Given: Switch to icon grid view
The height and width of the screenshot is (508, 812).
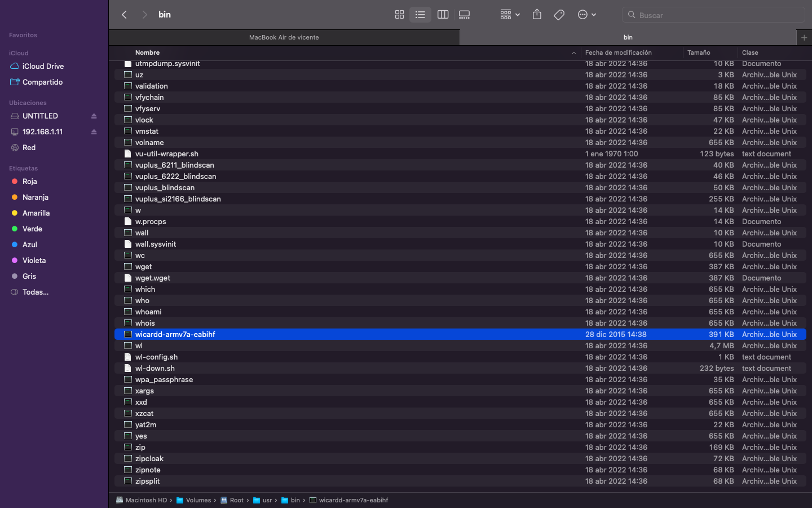Looking at the screenshot, I should pyautogui.click(x=399, y=15).
